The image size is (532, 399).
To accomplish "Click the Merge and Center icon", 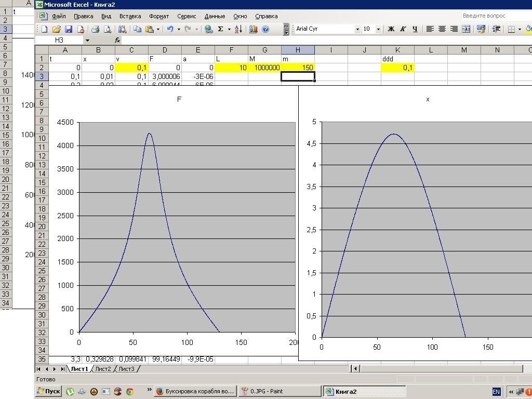I will 466,29.
